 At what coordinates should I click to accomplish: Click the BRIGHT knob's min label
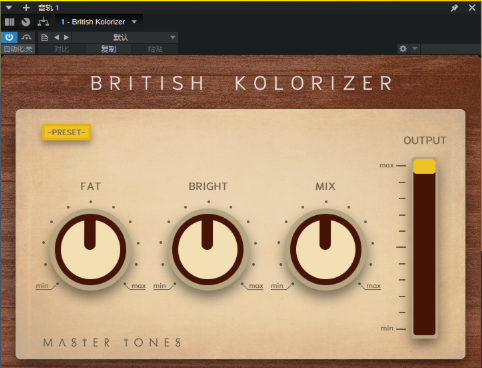[159, 286]
